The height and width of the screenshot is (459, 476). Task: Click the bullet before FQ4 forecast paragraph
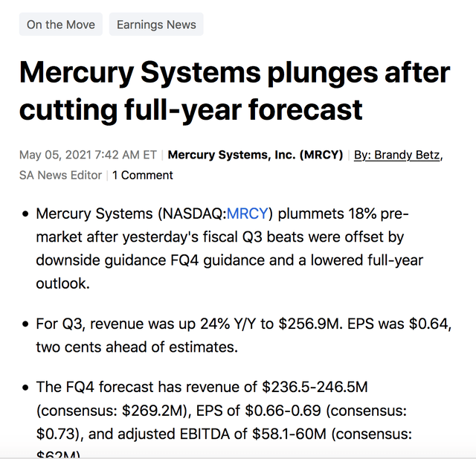tap(25, 388)
